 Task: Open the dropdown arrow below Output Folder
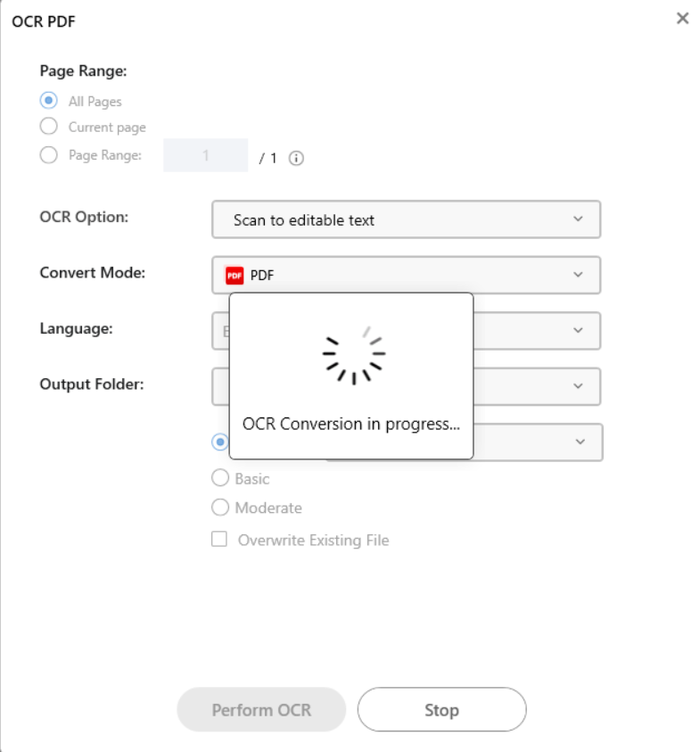[x=581, y=442]
